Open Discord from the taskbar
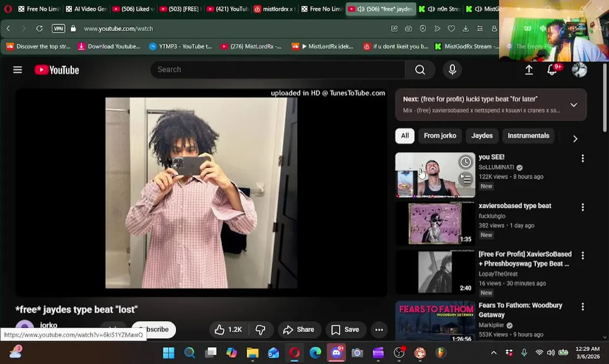609x364 pixels. point(336,352)
